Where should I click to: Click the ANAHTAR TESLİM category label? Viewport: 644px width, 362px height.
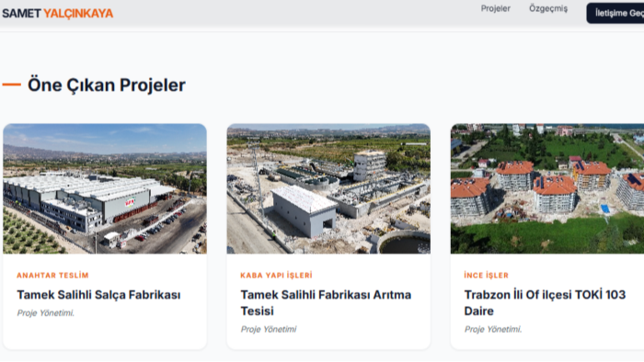pyautogui.click(x=52, y=276)
